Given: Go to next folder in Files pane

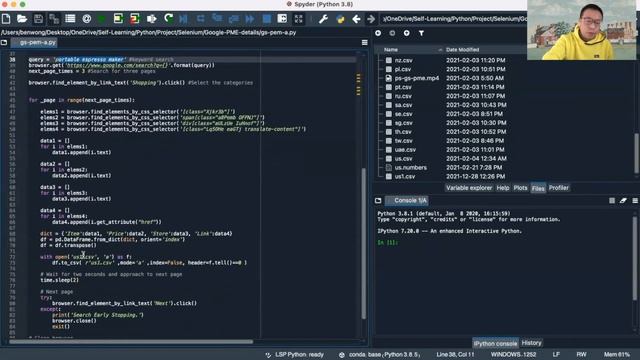Looking at the screenshot, I should click(x=392, y=33).
